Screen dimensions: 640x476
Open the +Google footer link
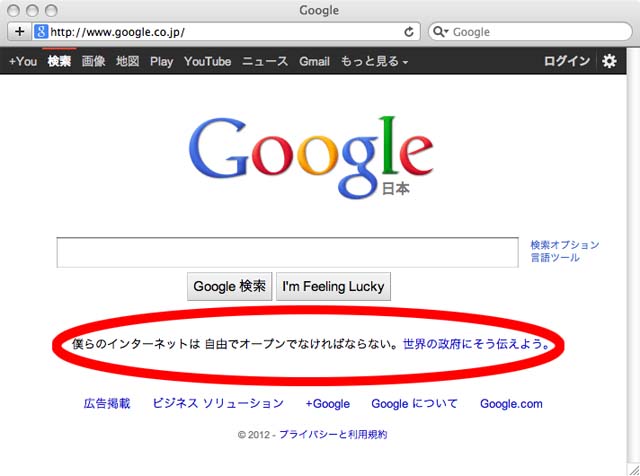pyautogui.click(x=328, y=404)
